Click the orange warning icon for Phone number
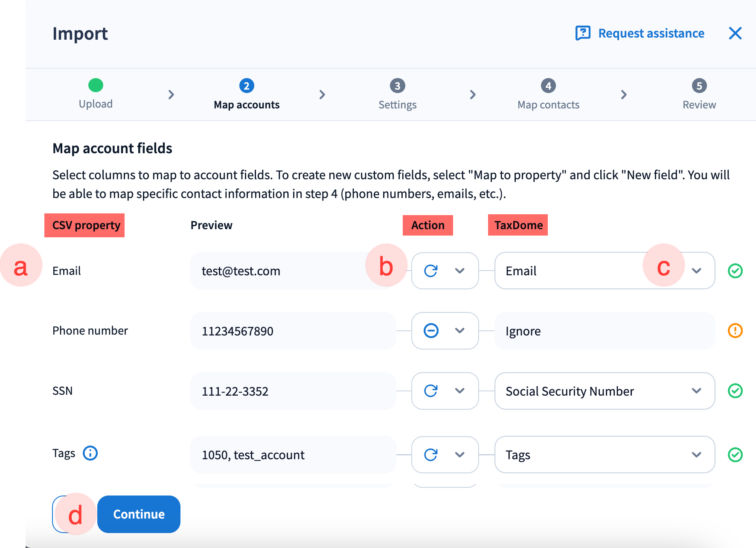This screenshot has width=756, height=548. (735, 331)
